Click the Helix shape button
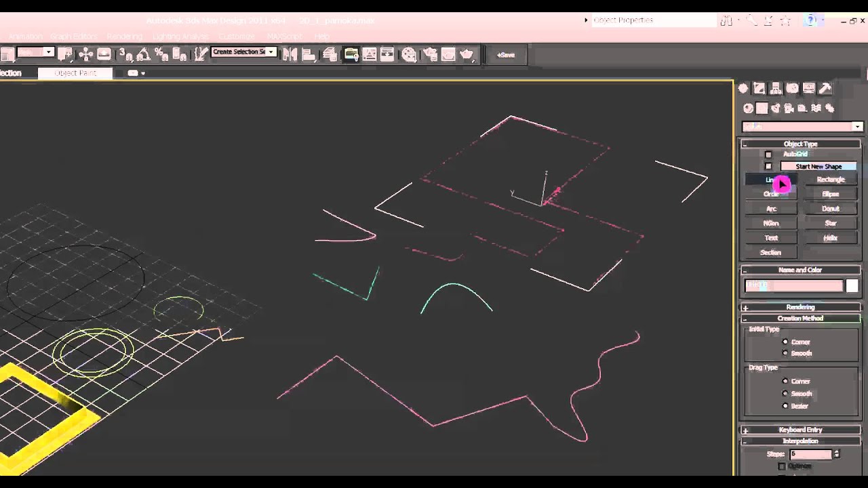The image size is (868, 488). (831, 238)
